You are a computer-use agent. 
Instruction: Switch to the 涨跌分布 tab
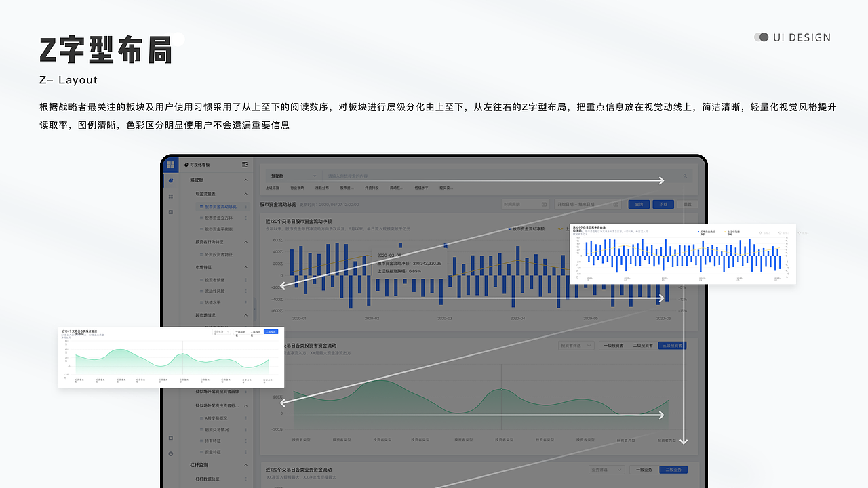point(322,188)
